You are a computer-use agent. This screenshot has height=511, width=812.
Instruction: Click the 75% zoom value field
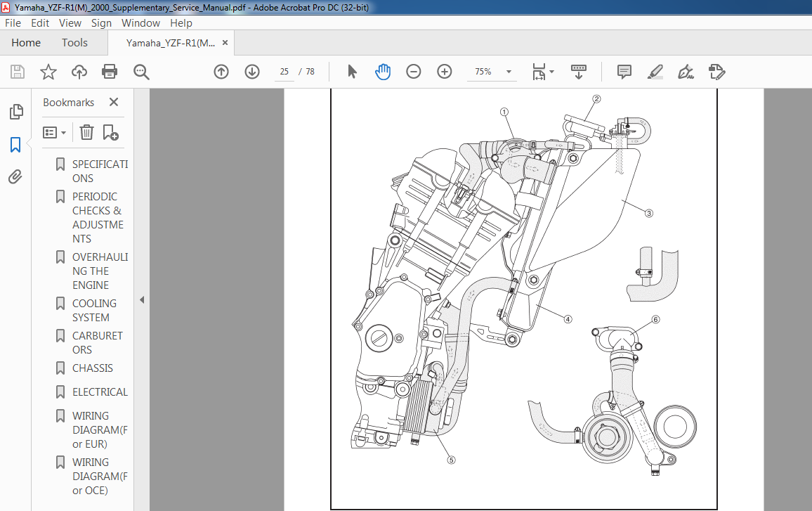click(483, 72)
